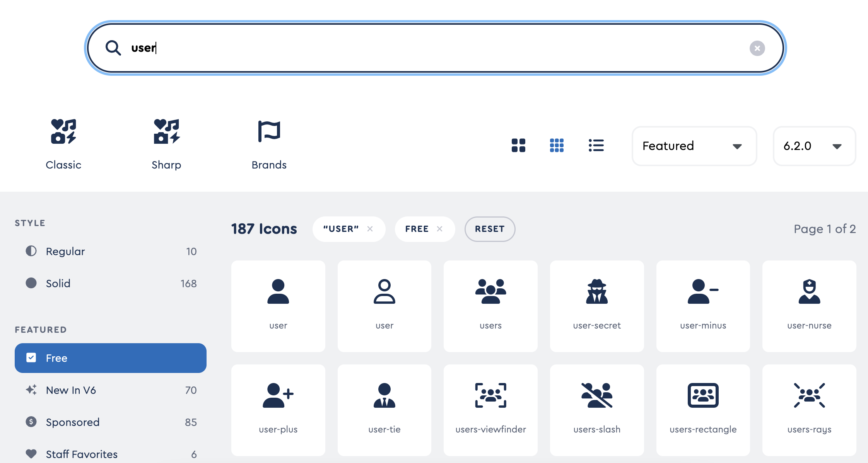The width and height of the screenshot is (868, 463).
Task: Open the solid user icon card
Action: click(278, 306)
